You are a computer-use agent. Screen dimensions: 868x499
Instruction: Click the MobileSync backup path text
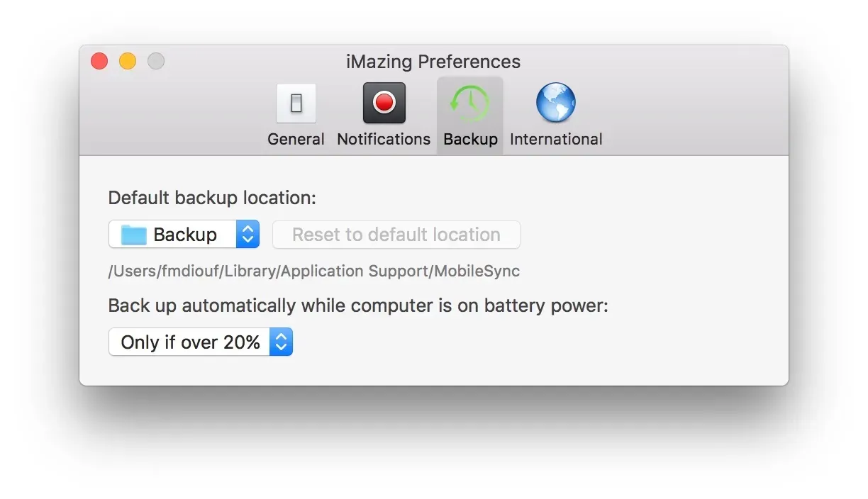pos(314,271)
